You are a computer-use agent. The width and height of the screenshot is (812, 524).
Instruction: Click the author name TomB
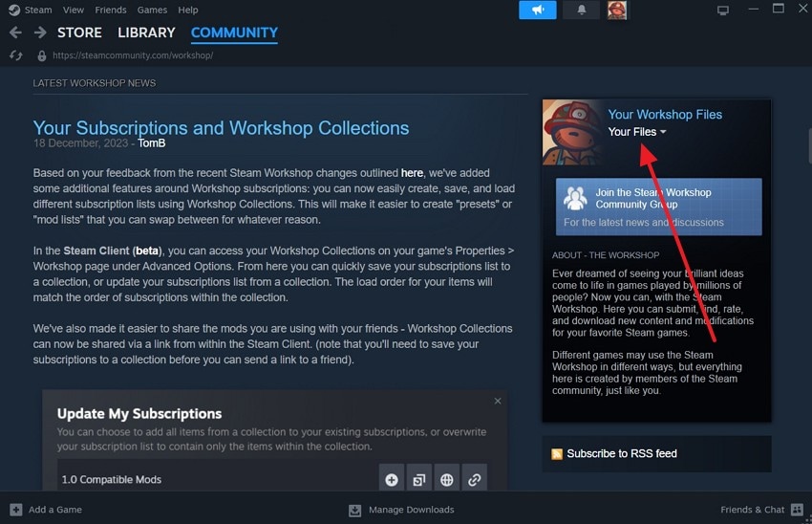tap(151, 143)
